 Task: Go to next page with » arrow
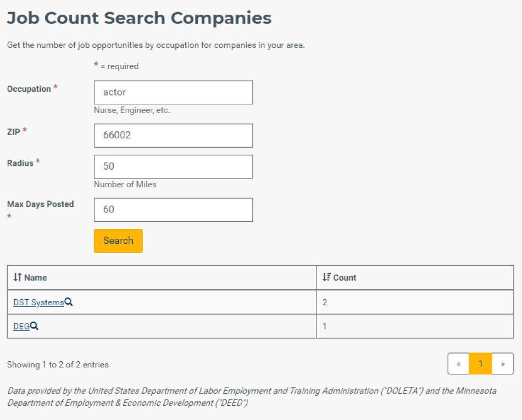point(503,364)
